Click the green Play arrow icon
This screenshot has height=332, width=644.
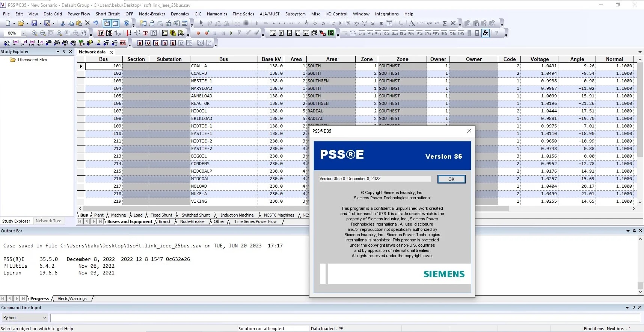[231, 33]
